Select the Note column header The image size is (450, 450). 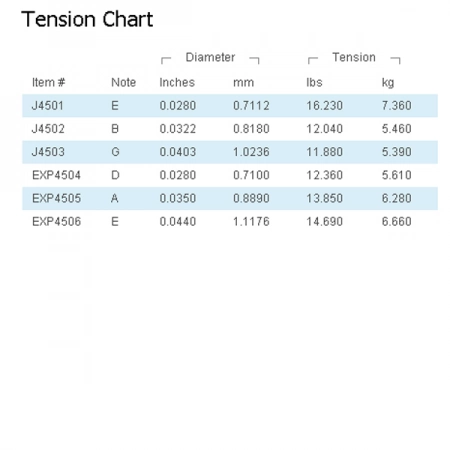pyautogui.click(x=123, y=82)
